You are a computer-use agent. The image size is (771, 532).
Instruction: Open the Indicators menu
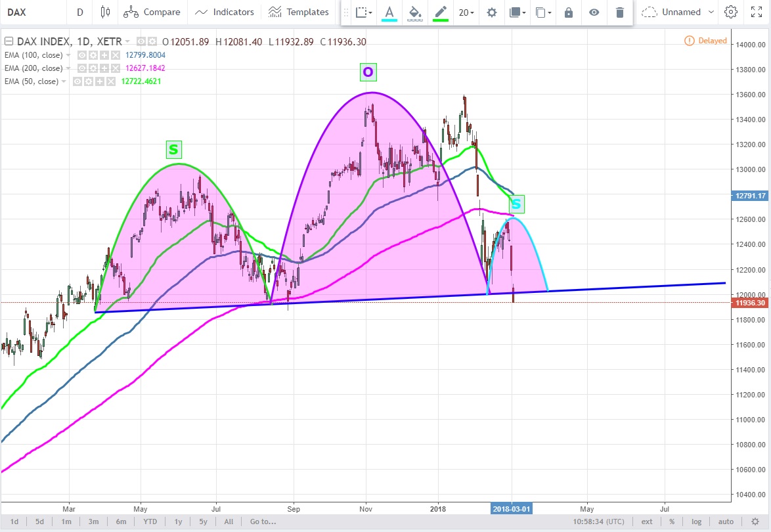click(x=225, y=12)
